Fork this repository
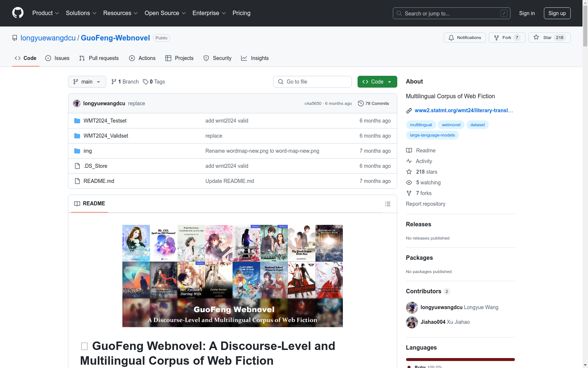 [x=507, y=38]
